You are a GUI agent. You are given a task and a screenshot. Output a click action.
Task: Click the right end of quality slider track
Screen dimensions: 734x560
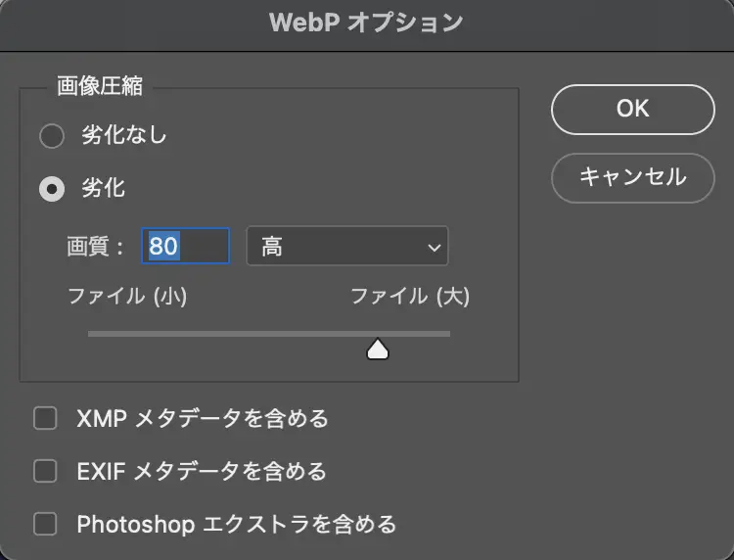point(447,334)
